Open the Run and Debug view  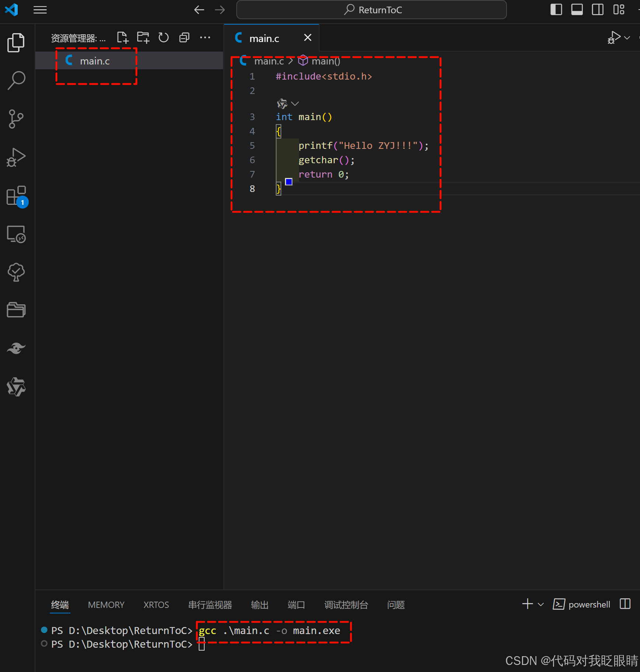point(16,157)
